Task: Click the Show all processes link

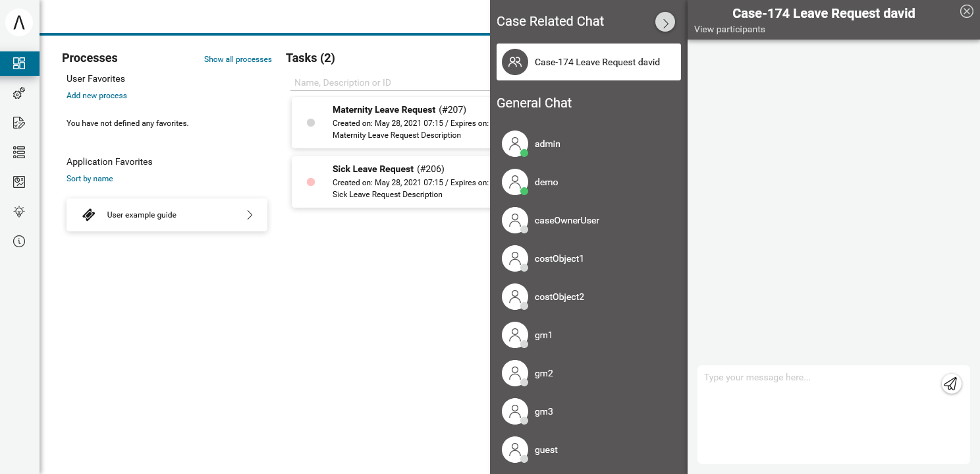Action: (x=238, y=59)
